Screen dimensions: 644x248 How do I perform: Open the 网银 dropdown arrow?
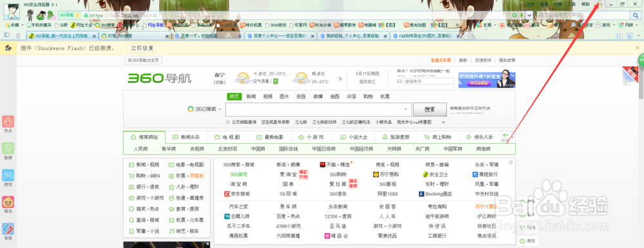637,25
